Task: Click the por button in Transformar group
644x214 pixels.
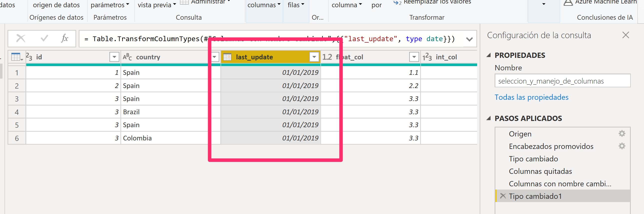Action: (x=376, y=5)
